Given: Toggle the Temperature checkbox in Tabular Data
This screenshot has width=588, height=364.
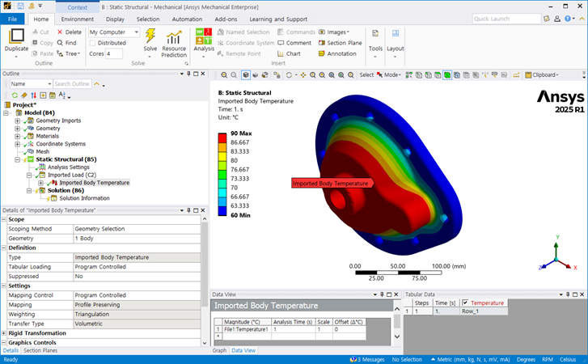Looking at the screenshot, I should [x=465, y=303].
